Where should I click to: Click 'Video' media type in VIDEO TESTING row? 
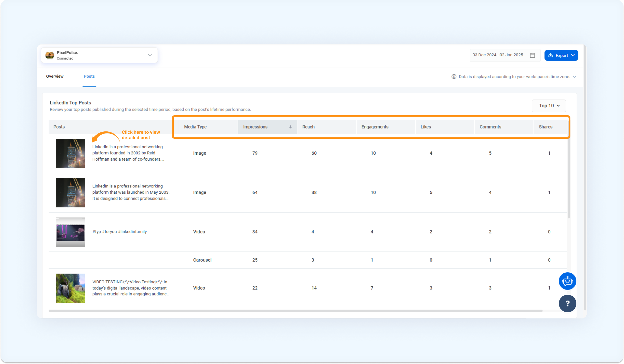click(x=199, y=288)
